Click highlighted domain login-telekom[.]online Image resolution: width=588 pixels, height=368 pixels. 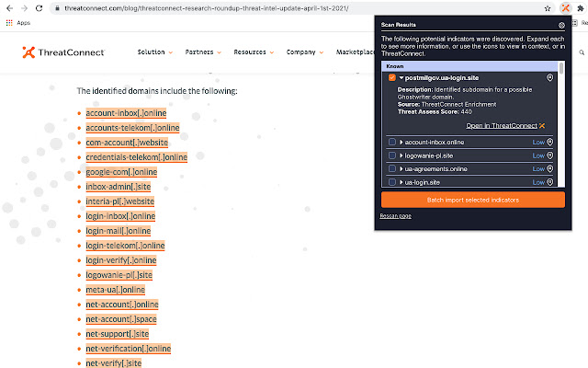[125, 246]
